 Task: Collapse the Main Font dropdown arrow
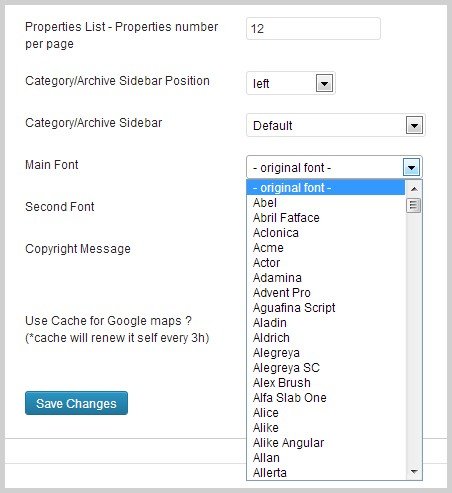pyautogui.click(x=411, y=167)
